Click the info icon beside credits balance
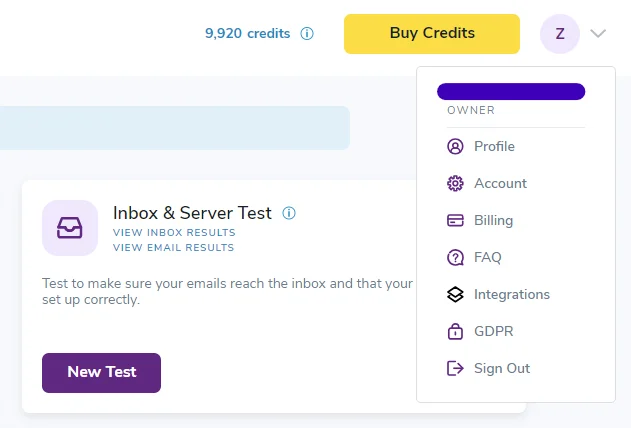This screenshot has width=631, height=428. pos(307,34)
